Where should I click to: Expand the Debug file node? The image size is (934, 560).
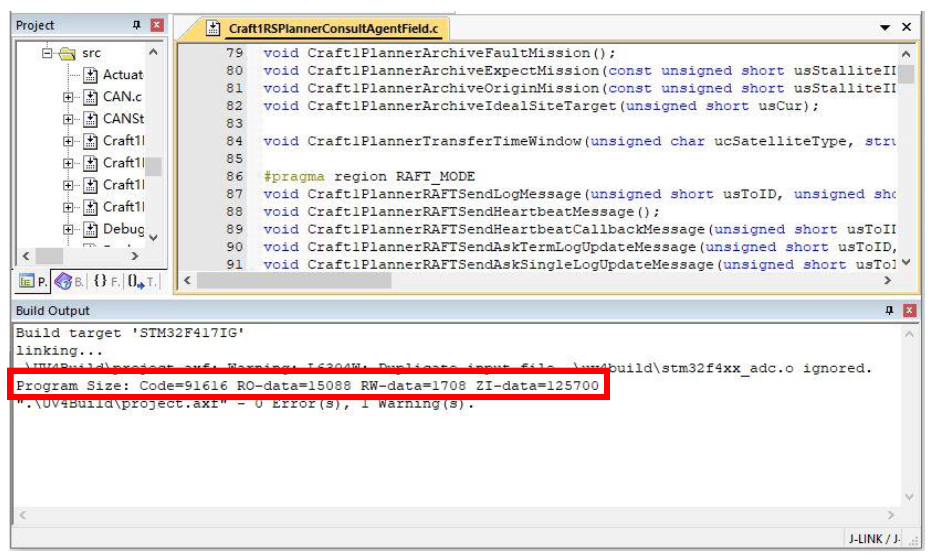(x=68, y=229)
